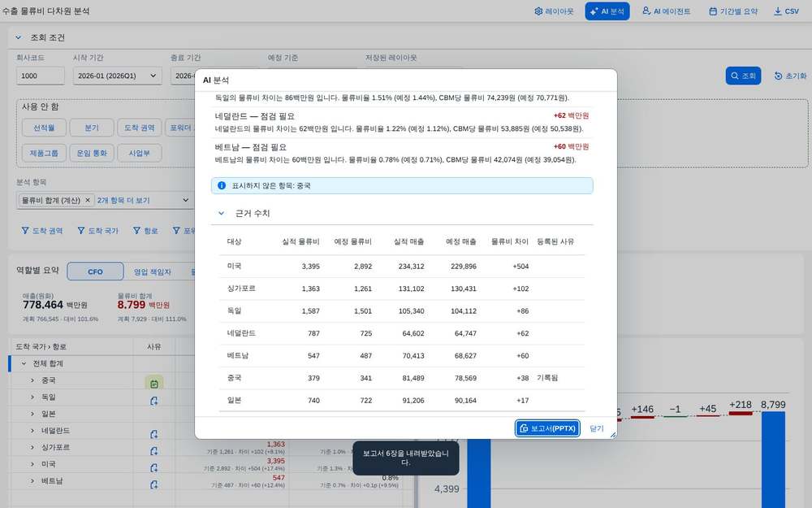Open the 분석 항목 dropdown arrow
This screenshot has width=812, height=508.
tap(186, 200)
